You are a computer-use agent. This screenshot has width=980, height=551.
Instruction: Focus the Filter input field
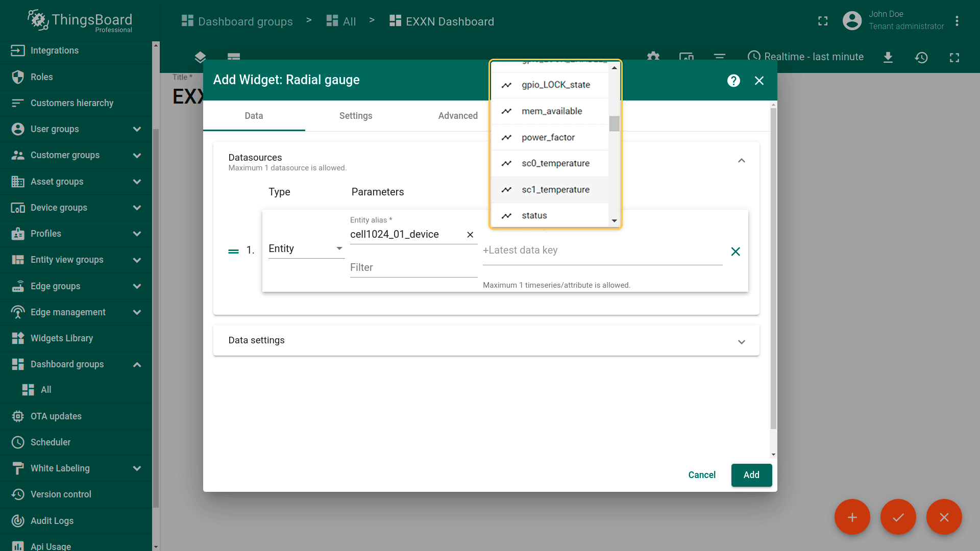tap(413, 268)
